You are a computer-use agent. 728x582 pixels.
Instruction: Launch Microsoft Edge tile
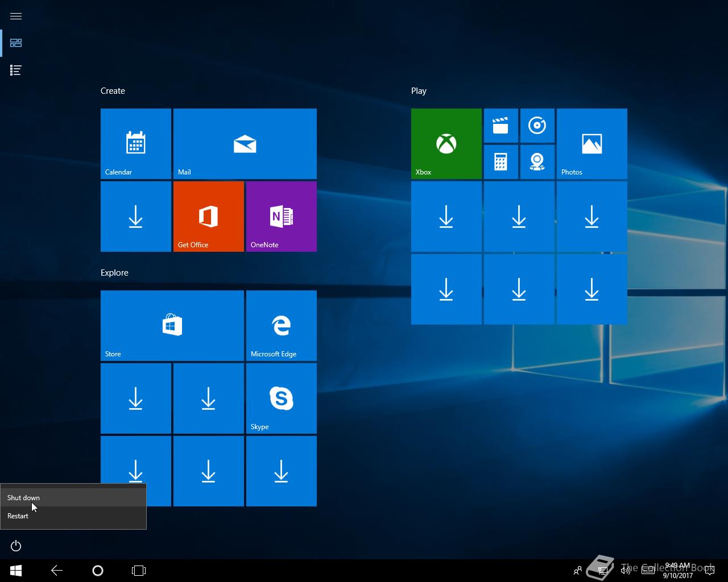[x=282, y=326]
